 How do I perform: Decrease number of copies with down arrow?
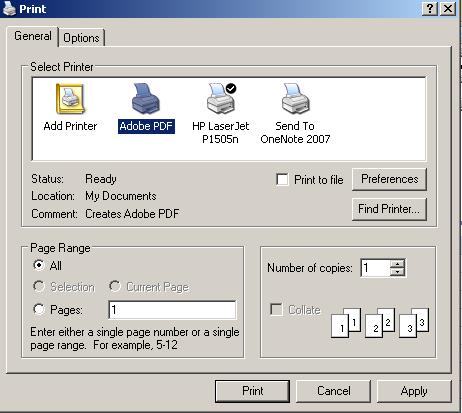click(397, 272)
